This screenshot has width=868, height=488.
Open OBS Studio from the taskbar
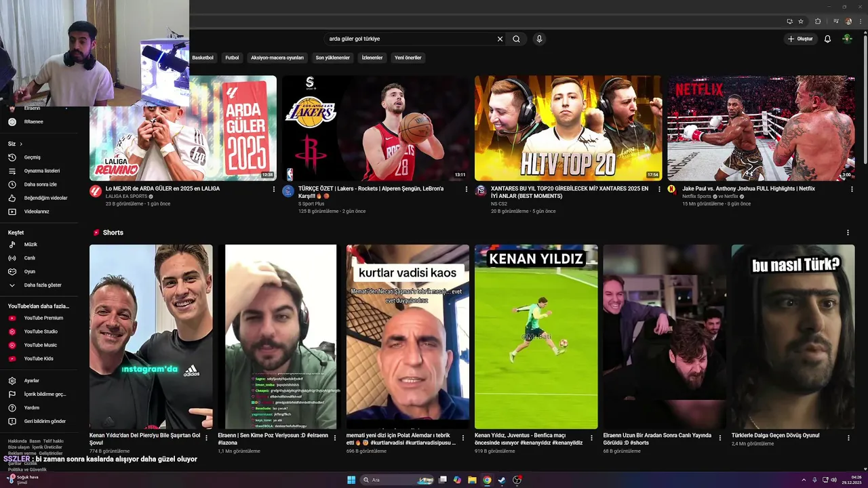517,480
